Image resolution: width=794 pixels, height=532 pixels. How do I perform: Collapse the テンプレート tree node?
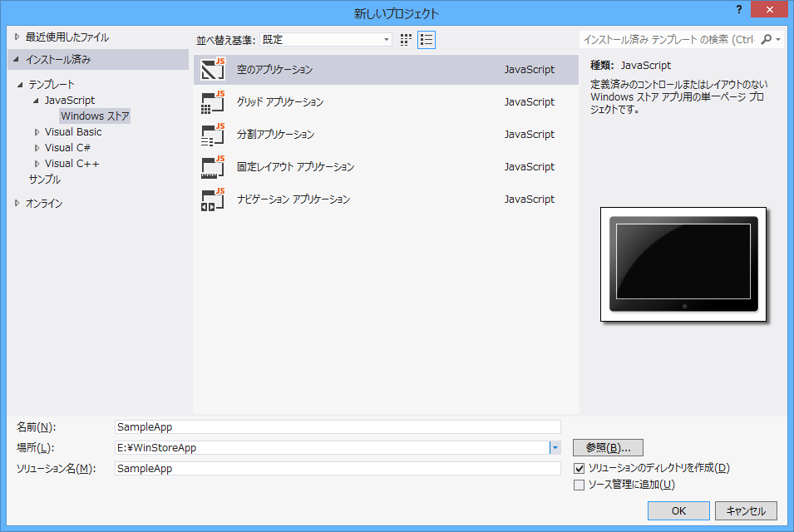20,85
